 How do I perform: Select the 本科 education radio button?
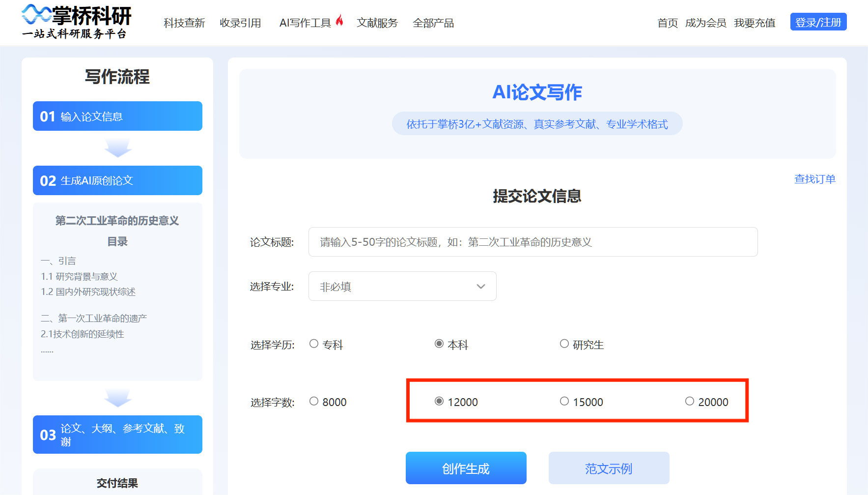click(439, 344)
